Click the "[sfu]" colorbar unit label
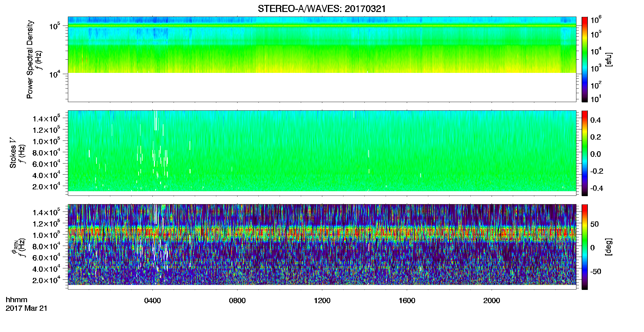Image resolution: width=644 pixels, height=332 pixels. point(608,59)
